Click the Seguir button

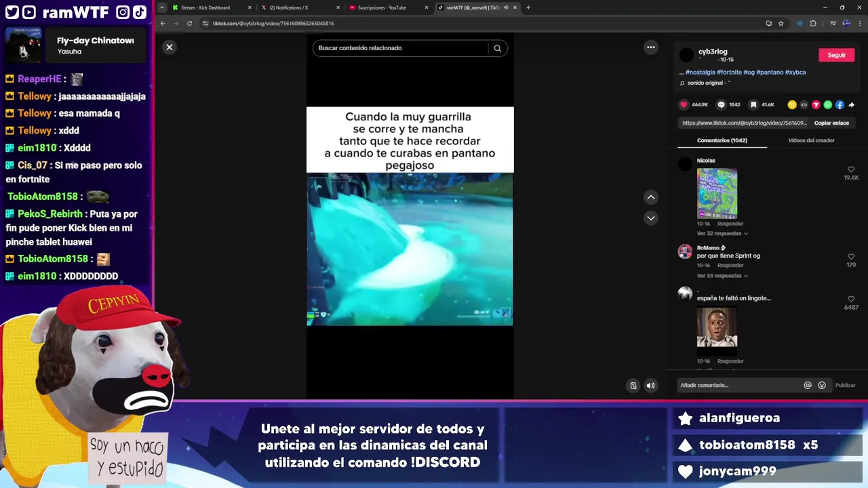[836, 55]
